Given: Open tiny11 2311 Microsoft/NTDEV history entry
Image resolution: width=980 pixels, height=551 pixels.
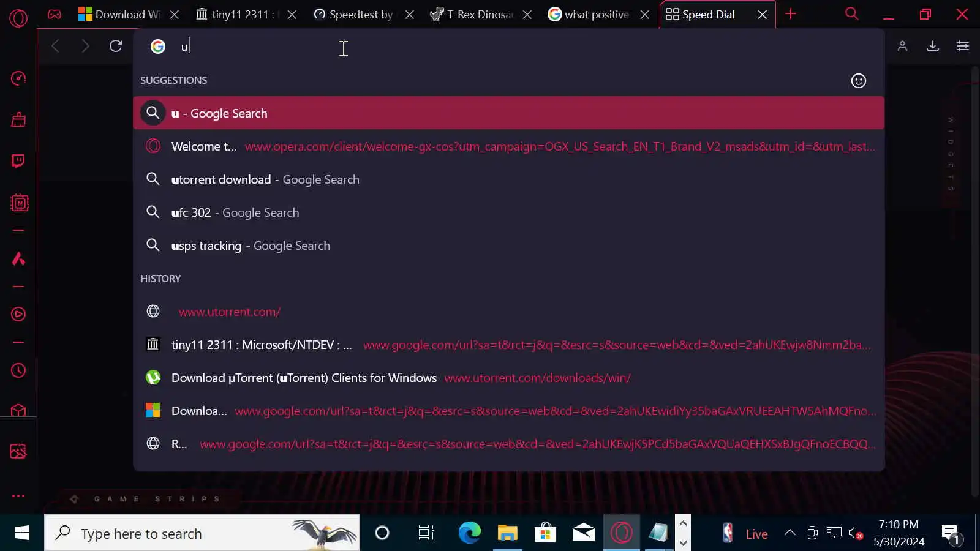Looking at the screenshot, I should [508, 345].
